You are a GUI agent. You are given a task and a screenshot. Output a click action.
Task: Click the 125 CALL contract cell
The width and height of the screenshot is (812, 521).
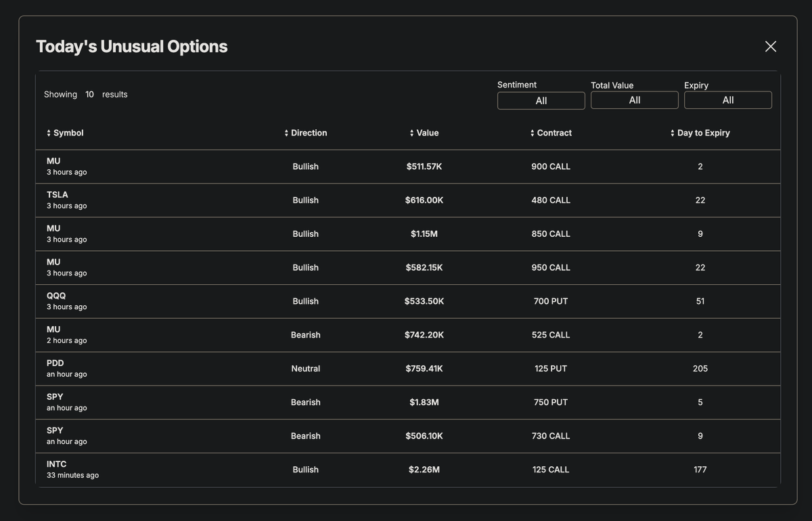coord(551,470)
